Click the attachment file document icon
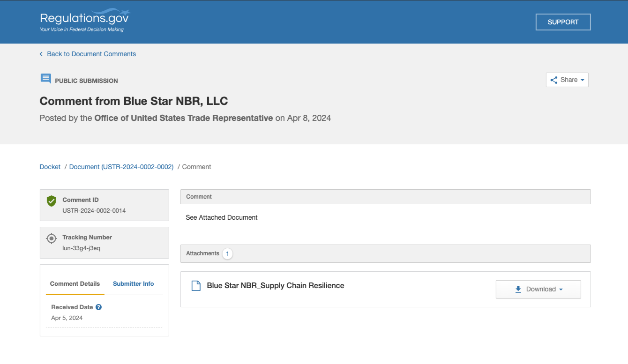This screenshot has width=628, height=364. (196, 286)
